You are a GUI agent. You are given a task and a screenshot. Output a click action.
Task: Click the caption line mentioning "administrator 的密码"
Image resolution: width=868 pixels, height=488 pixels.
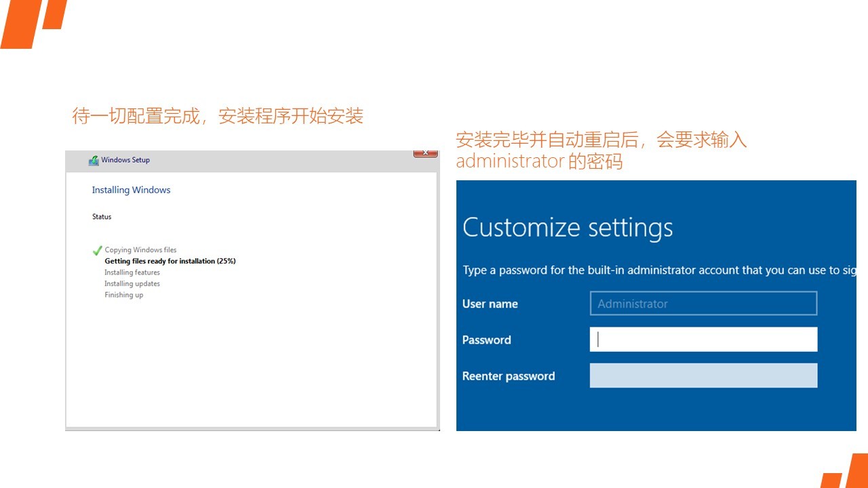[539, 162]
